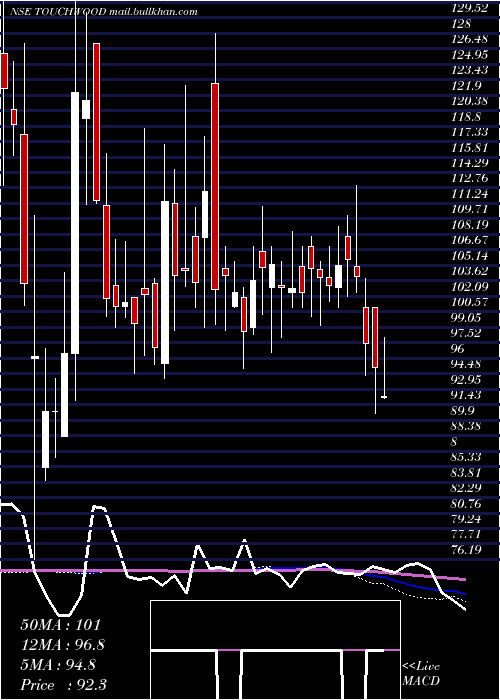Screen dimensions: 500x700
Task: Click the 50MA : 101 readout
Action: tap(61, 625)
